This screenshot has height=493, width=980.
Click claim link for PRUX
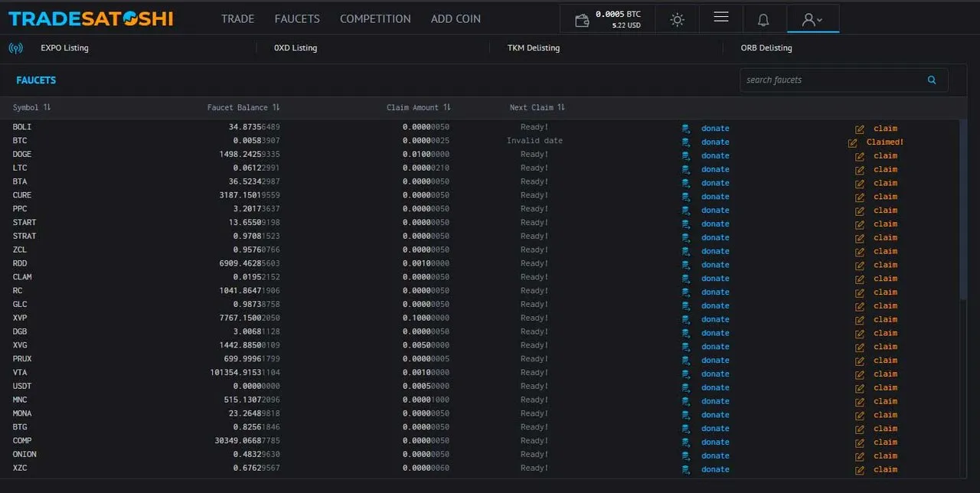pos(886,361)
